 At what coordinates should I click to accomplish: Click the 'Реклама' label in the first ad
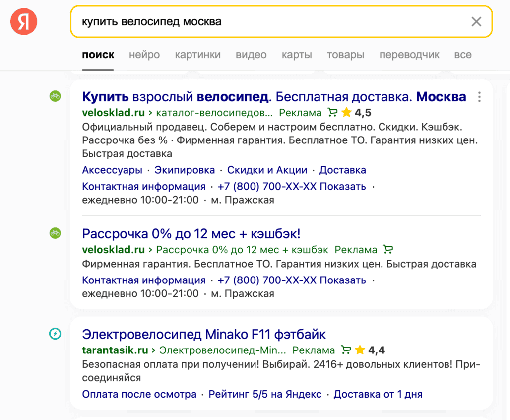(x=300, y=113)
